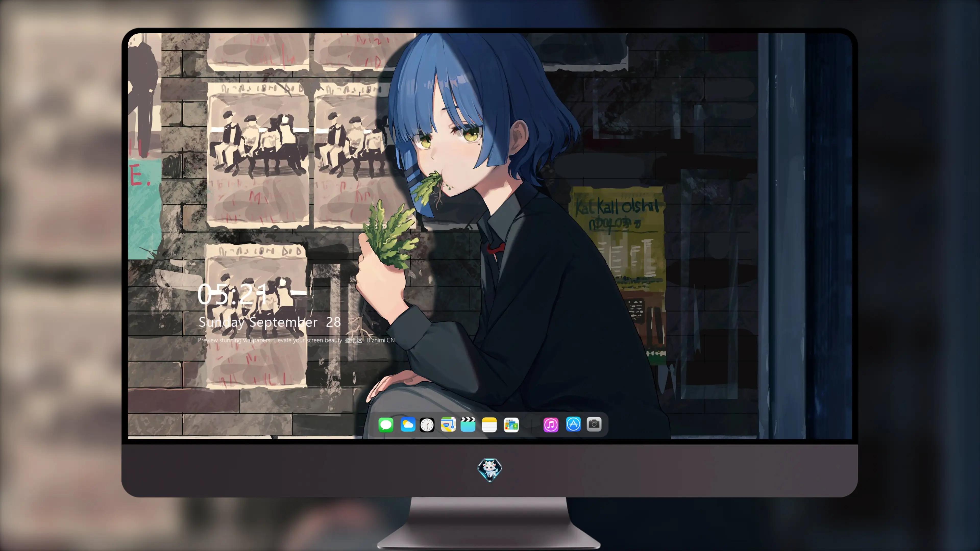This screenshot has width=980, height=551.
Task: Open the App Store in the dock
Action: [x=573, y=424]
